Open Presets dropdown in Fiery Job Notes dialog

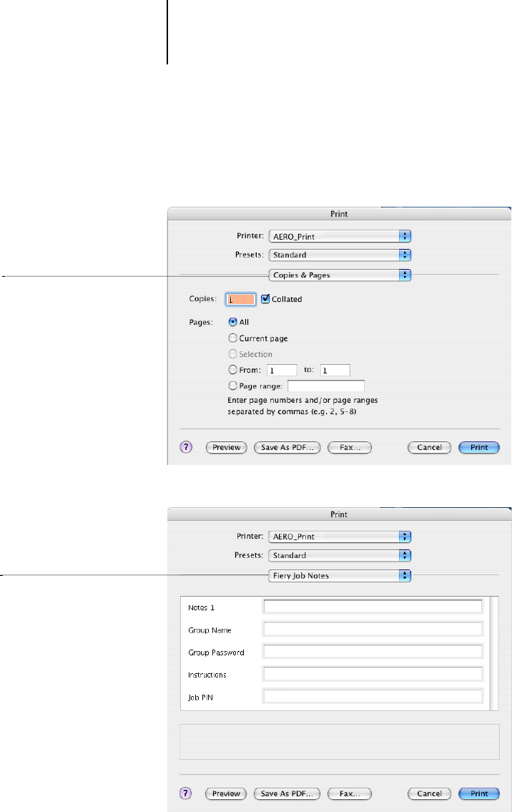tap(339, 555)
